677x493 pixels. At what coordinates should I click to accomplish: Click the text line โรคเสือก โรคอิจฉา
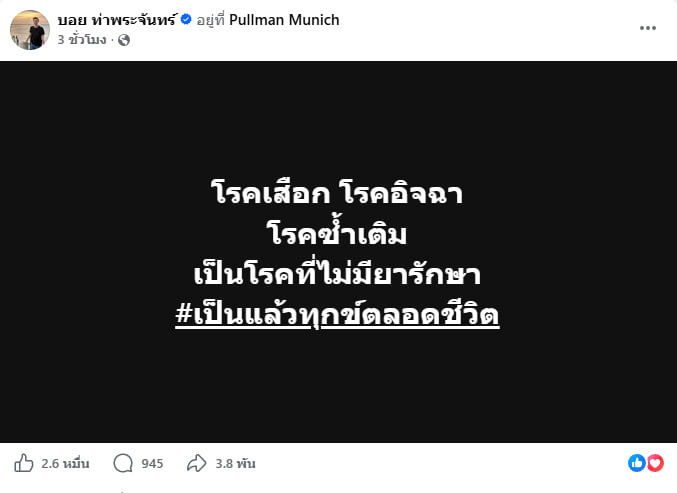(x=337, y=193)
